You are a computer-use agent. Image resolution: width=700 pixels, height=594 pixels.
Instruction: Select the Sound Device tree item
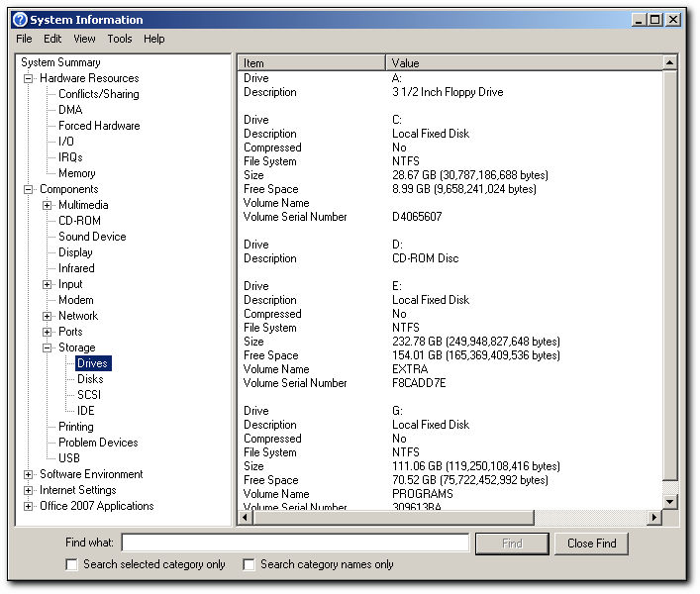point(92,237)
